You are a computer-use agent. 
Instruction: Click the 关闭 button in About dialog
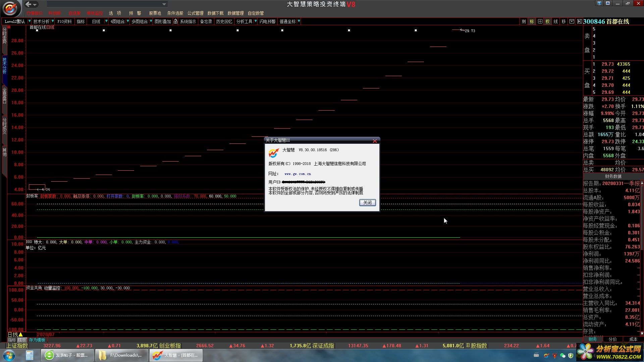367,202
